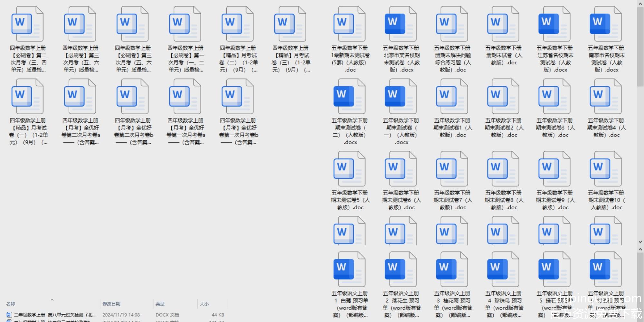The image size is (644, 322).
Task: Click 五年级数学下册 江苏省名校期末测试卷 icon
Action: click(x=554, y=24)
